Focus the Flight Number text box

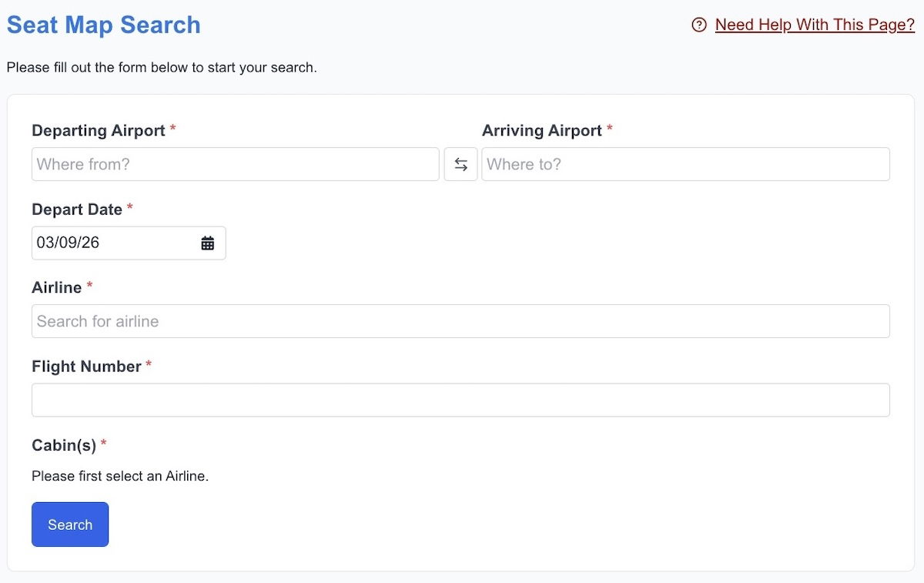460,400
